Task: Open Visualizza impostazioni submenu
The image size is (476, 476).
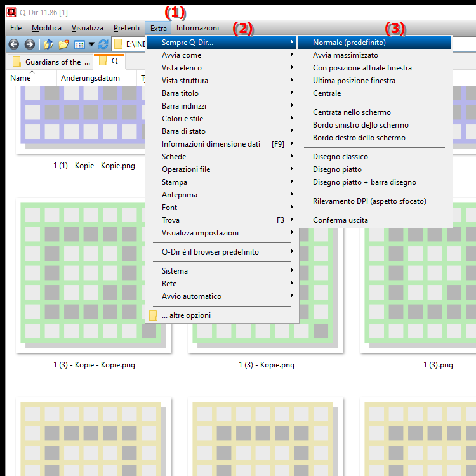Action: [x=222, y=233]
